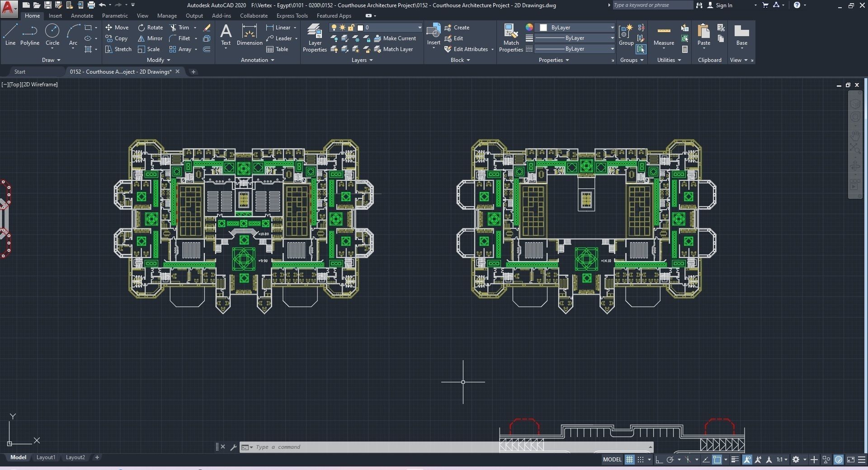Open Layer Properties manager
868x470 pixels.
coord(315,38)
